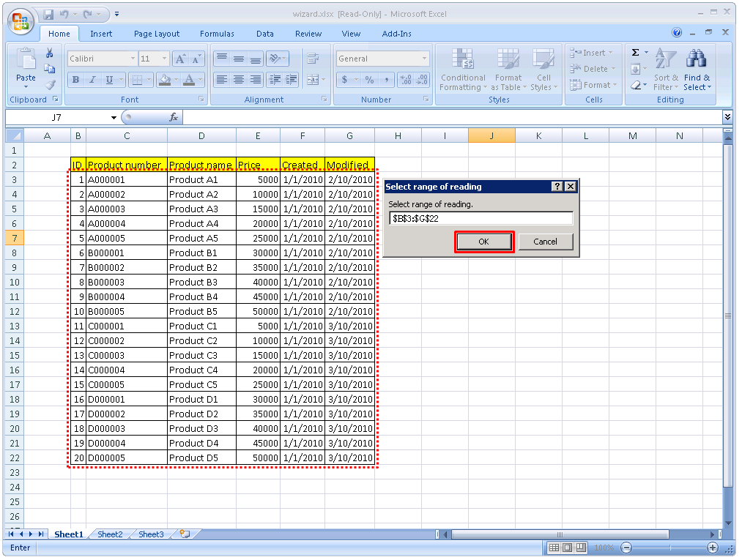Click the range input showing $B$3:$G$22
The height and width of the screenshot is (560, 742).
click(x=480, y=217)
